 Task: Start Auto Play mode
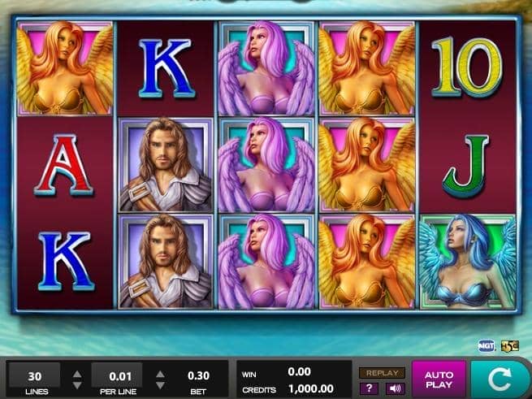pos(439,379)
